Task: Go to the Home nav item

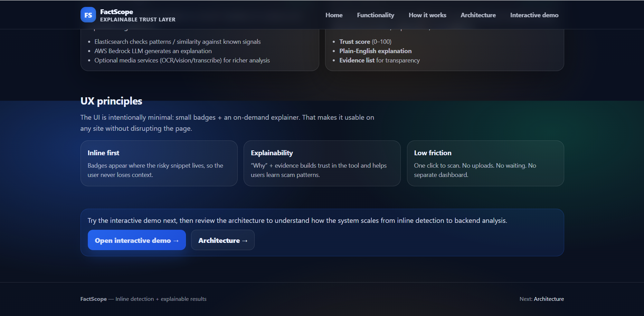Action: pyautogui.click(x=334, y=15)
